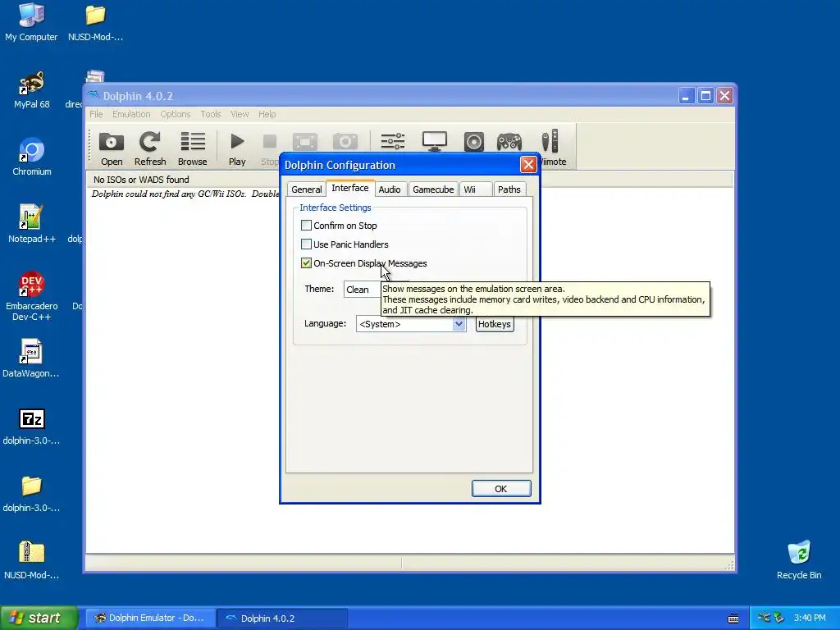Minimize the Dolphin 4.0.2 window
840x630 pixels.
point(687,96)
